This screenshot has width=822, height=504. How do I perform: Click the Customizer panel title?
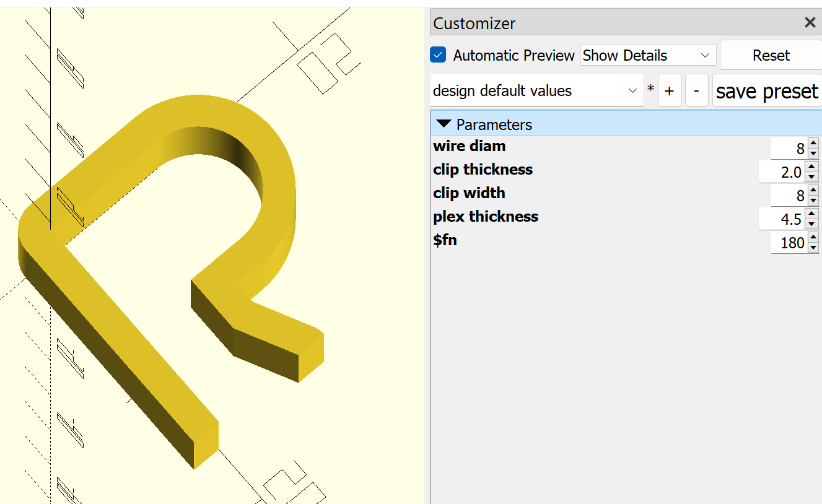point(474,23)
